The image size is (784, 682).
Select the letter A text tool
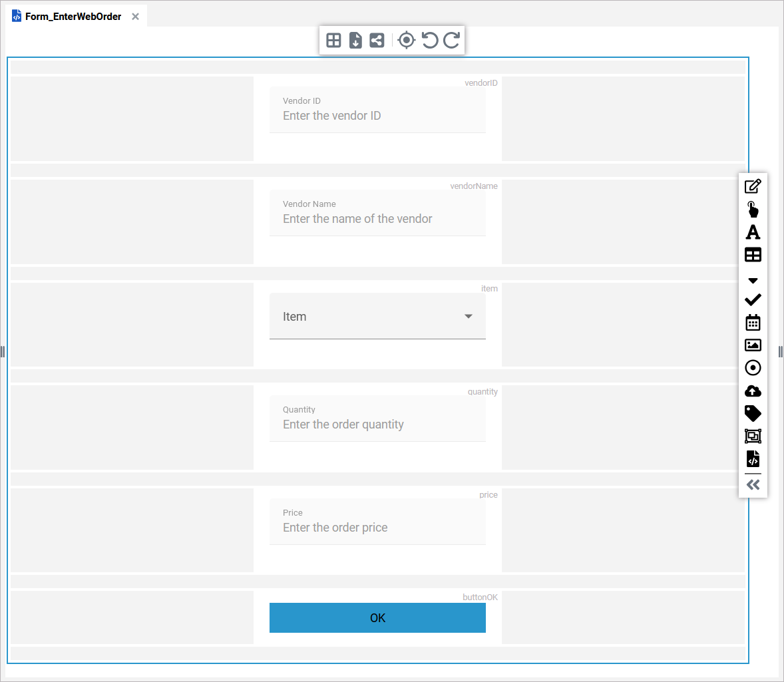(753, 232)
